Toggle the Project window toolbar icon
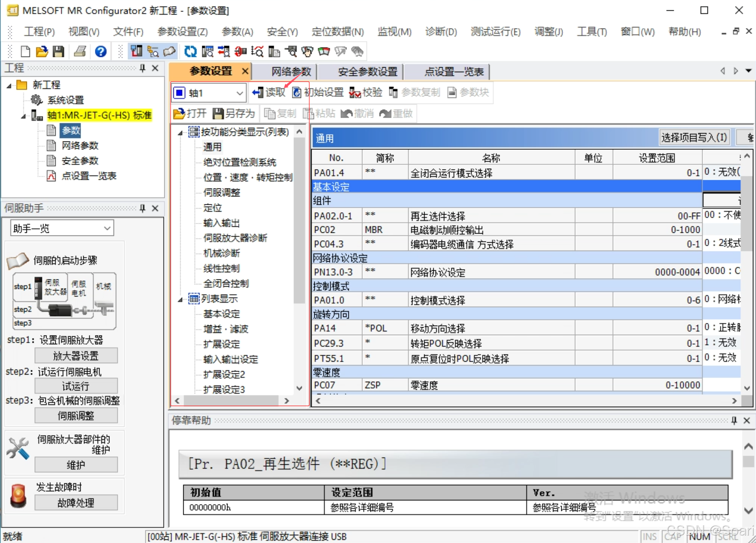This screenshot has width=756, height=543. point(136,51)
